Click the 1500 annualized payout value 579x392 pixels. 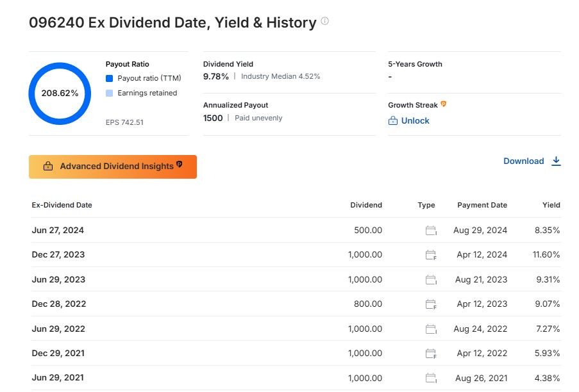pos(213,118)
